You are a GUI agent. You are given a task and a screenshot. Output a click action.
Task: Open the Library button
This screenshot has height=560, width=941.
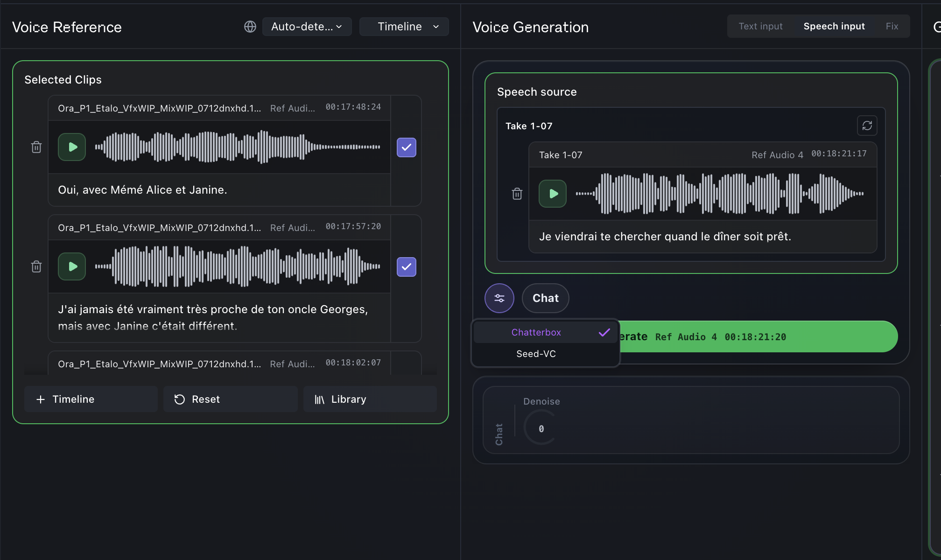pyautogui.click(x=370, y=399)
